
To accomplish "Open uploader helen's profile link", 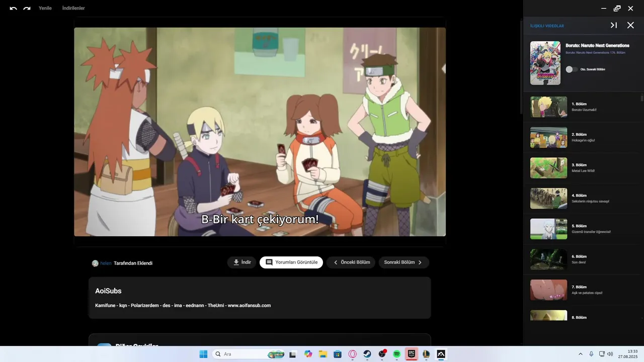I will point(106,263).
